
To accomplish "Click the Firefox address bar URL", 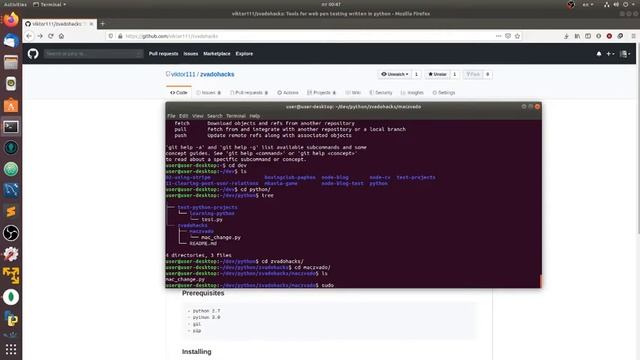I will pos(171,36).
